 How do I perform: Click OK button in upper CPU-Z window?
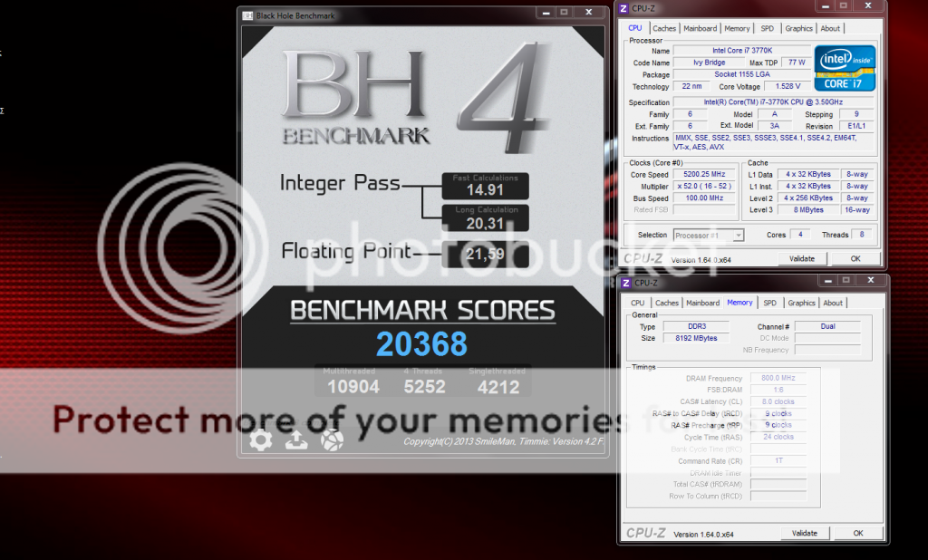pos(855,258)
